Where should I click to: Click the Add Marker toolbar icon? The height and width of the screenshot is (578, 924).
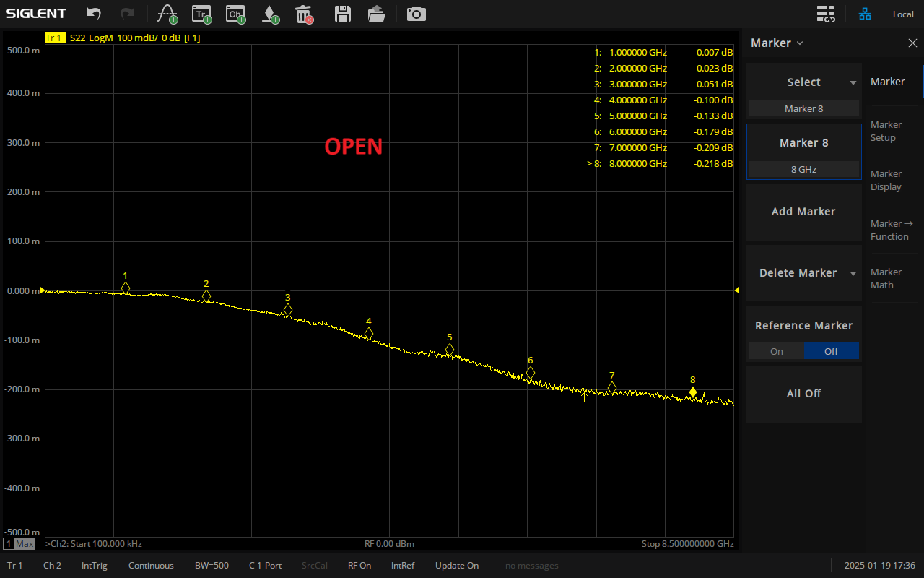tap(270, 14)
